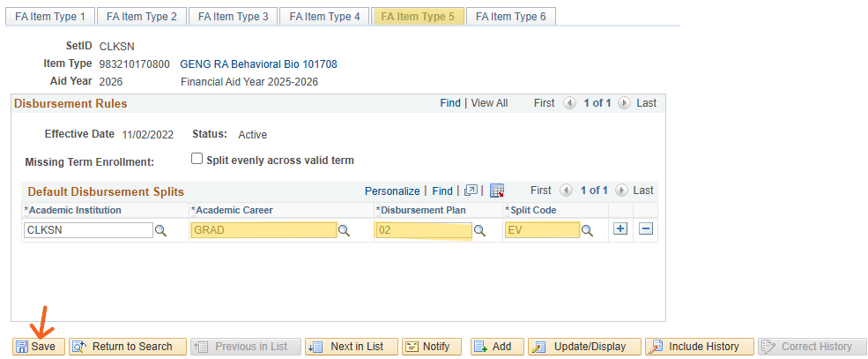Click View All link in Disbursement Rules
Viewport: 868px width, 359px height.
coord(489,103)
